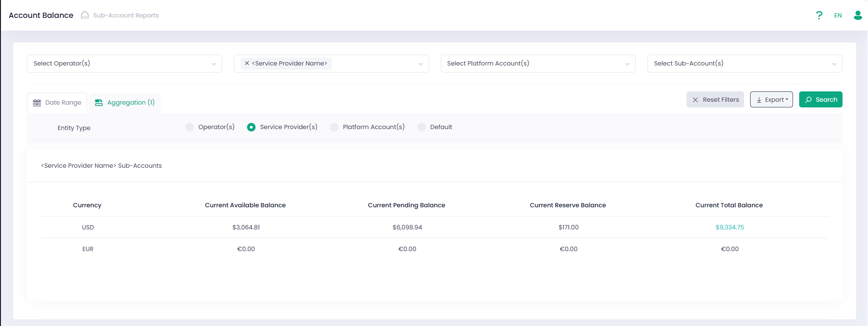Select the Service Provider(s) radio button

[251, 127]
